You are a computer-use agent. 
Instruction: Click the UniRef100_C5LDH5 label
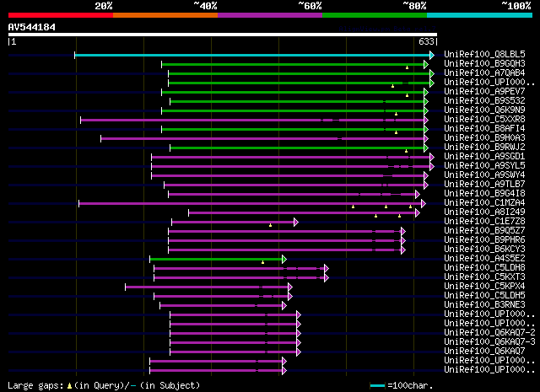(484, 295)
